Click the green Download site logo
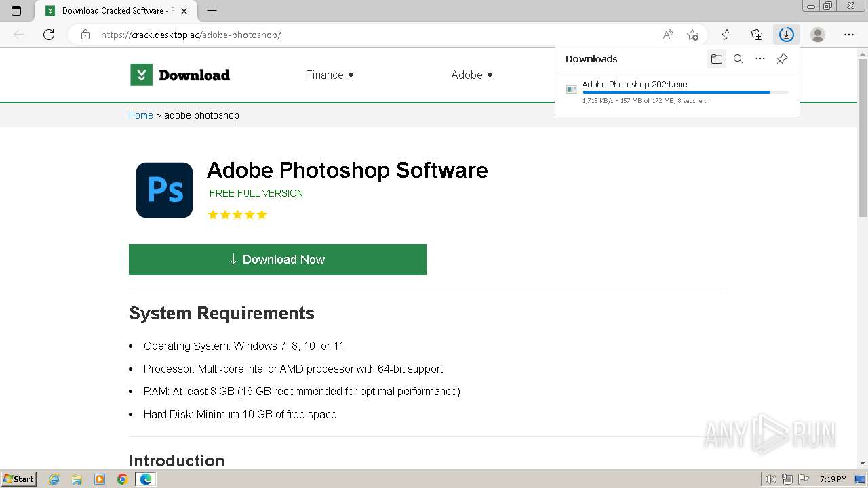Image resolution: width=868 pixels, height=488 pixels. coord(141,75)
